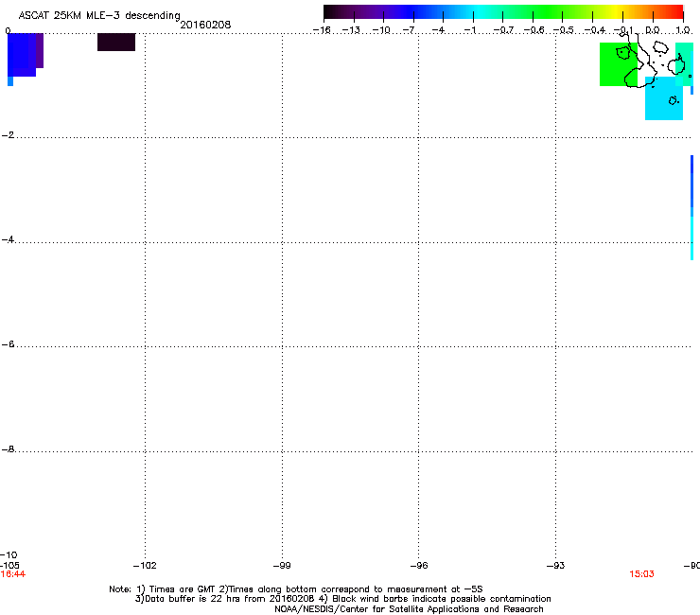Click the colorbar label -0.5
The height and width of the screenshot is (615, 700).
click(x=564, y=30)
